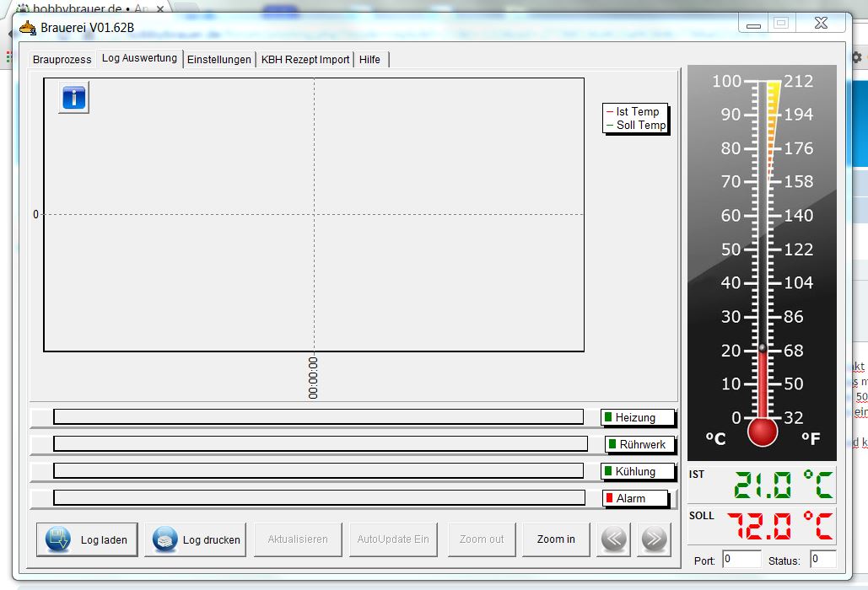Switch to the Brauprozess tab

pyautogui.click(x=62, y=60)
